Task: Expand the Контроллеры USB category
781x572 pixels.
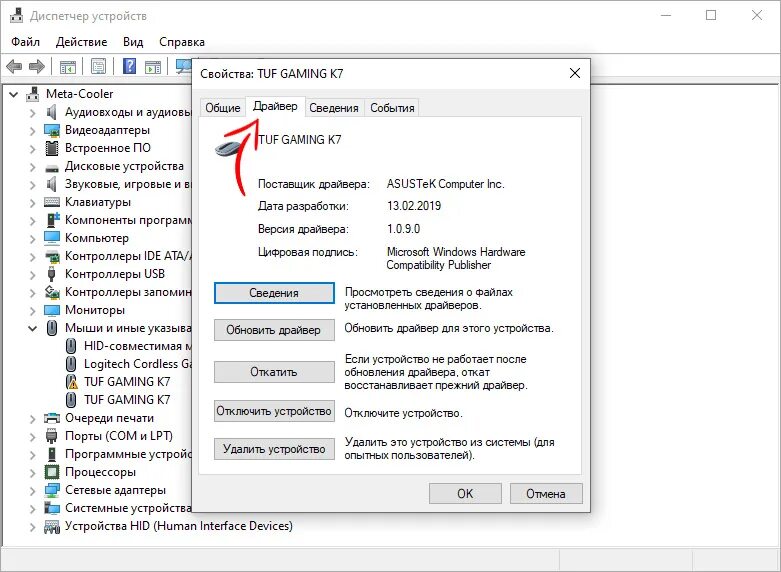Action: click(33, 275)
